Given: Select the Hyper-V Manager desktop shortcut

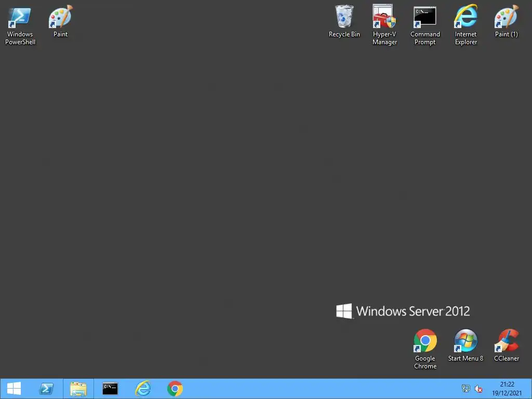Looking at the screenshot, I should coord(384,25).
